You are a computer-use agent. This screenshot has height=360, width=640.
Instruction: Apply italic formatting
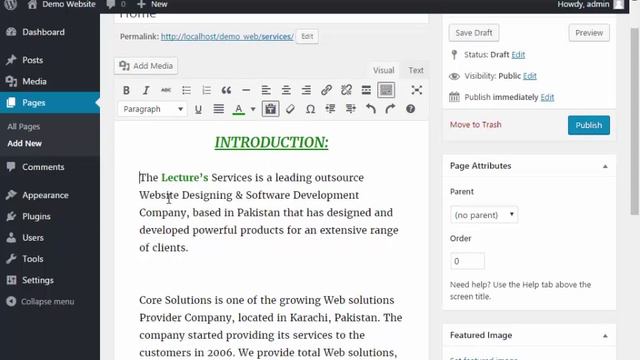(x=146, y=90)
